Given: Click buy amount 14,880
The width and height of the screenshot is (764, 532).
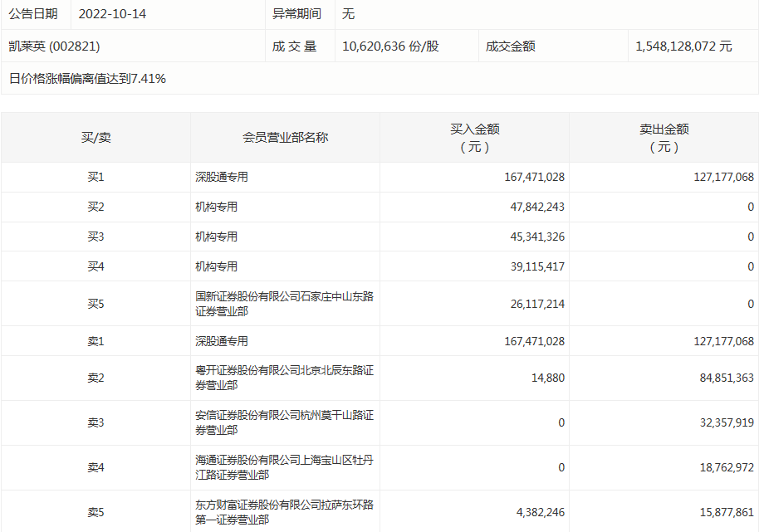Looking at the screenshot, I should (548, 378).
